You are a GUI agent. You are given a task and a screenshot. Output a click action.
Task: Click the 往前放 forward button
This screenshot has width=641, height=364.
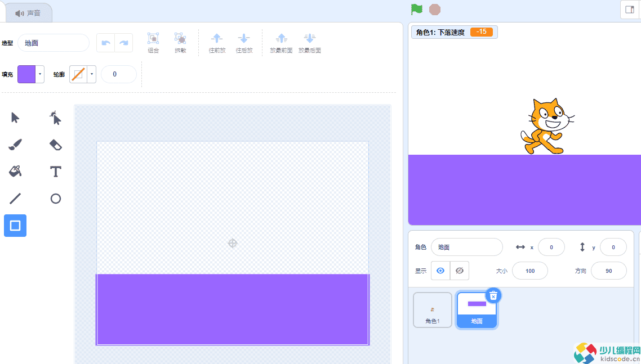pyautogui.click(x=217, y=43)
